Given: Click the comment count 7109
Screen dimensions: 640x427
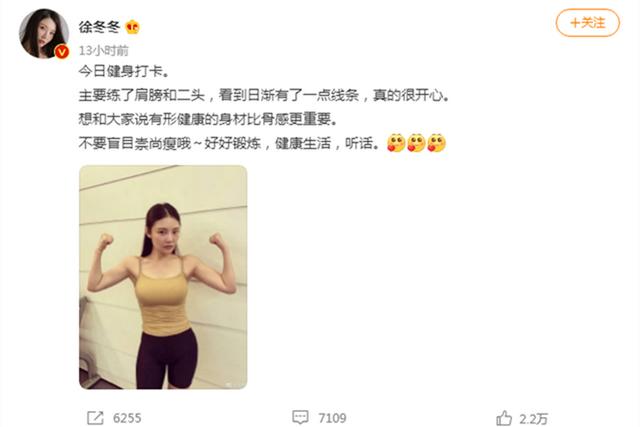Looking at the screenshot, I should click(332, 418).
